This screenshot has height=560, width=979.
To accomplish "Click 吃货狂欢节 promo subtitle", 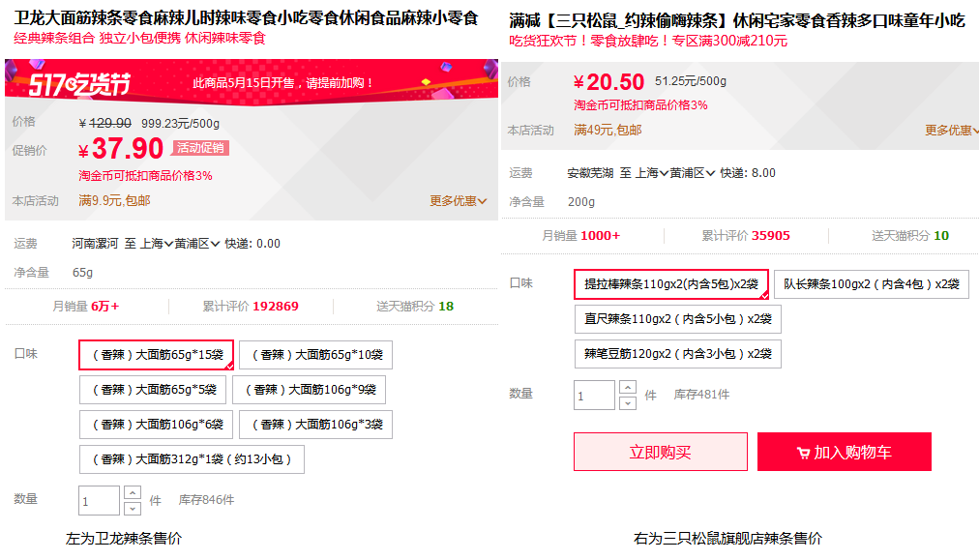I will [648, 41].
